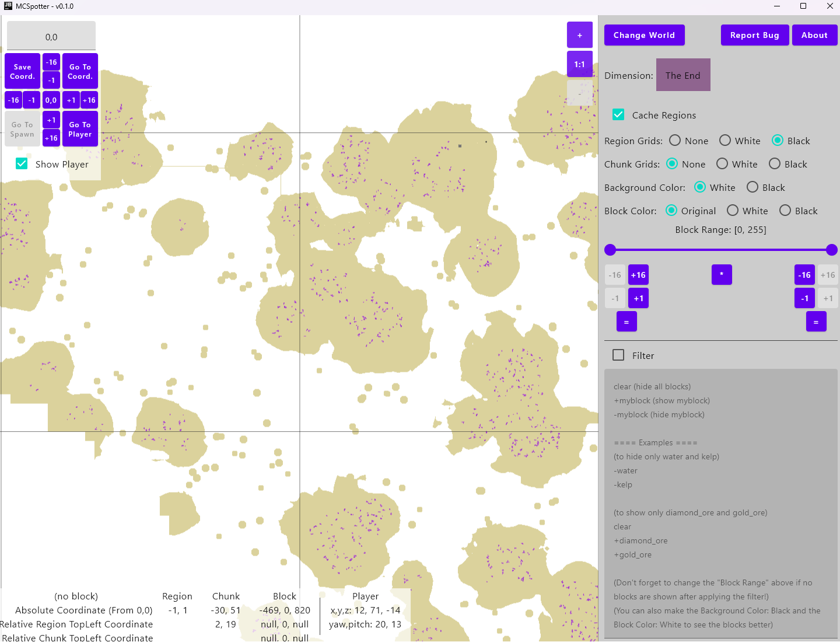This screenshot has width=840, height=642.
Task: Click the Report Bug button
Action: tap(755, 35)
